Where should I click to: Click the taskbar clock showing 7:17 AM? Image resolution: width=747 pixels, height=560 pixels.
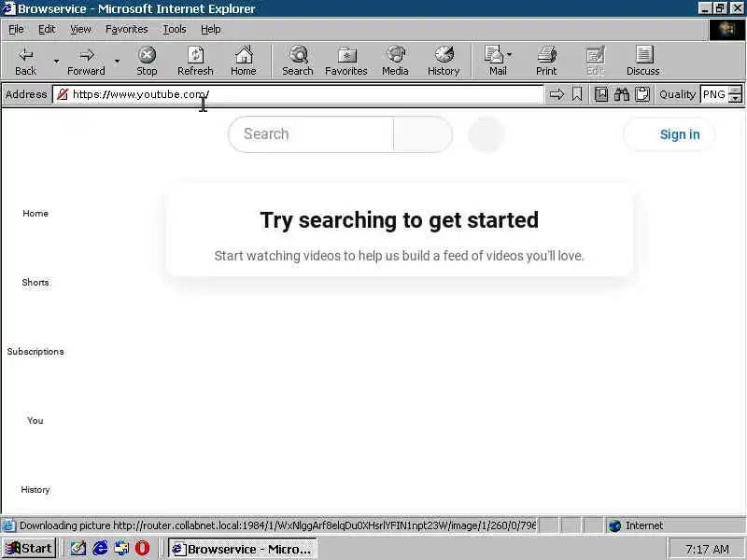pos(707,549)
